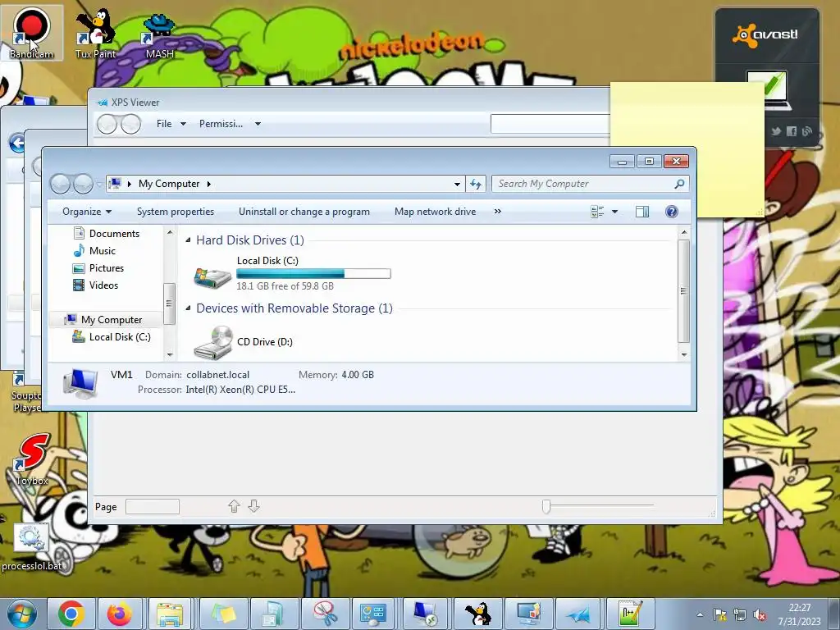Open Remote Desktop Connection taskbar icon
This screenshot has width=840, height=630.
click(426, 614)
